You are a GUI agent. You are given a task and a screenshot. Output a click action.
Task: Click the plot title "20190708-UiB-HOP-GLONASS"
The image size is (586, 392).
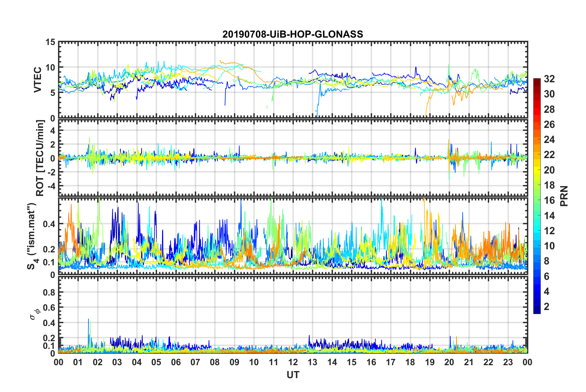(x=293, y=34)
